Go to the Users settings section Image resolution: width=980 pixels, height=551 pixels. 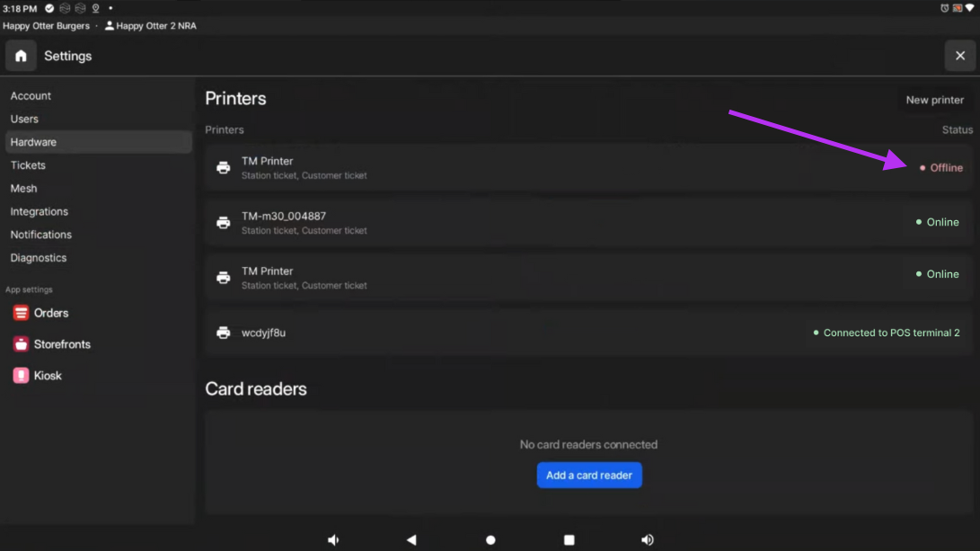pos(24,119)
